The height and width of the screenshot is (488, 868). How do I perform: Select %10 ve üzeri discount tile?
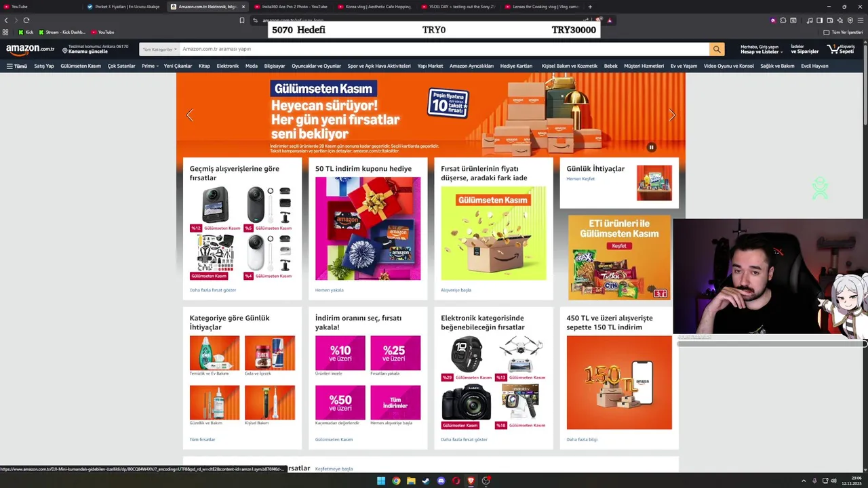(x=340, y=352)
